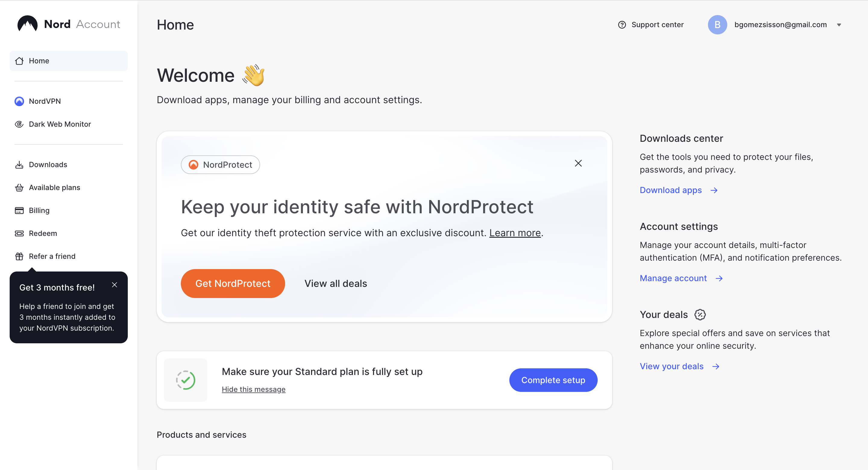This screenshot has width=868, height=470.
Task: Open the Redeem page
Action: pyautogui.click(x=43, y=233)
